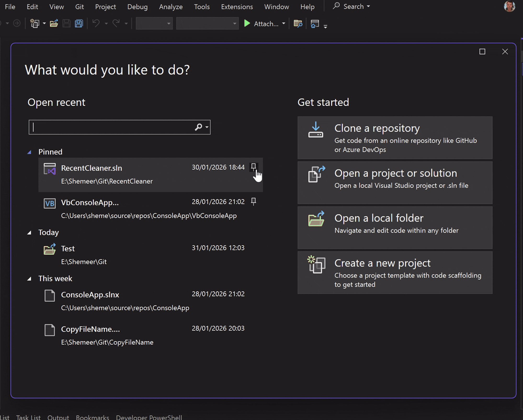523x420 pixels.
Task: Collapse the Pinned group
Action: pos(29,152)
